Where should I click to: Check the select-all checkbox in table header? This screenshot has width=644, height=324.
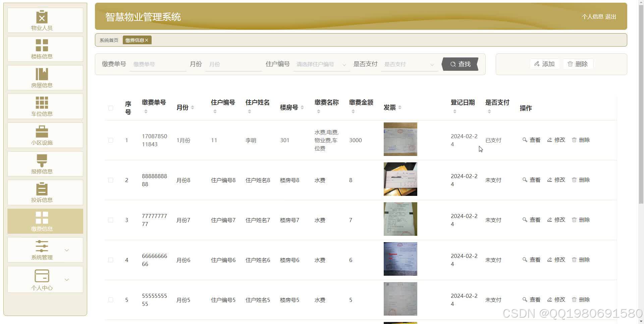pyautogui.click(x=111, y=108)
